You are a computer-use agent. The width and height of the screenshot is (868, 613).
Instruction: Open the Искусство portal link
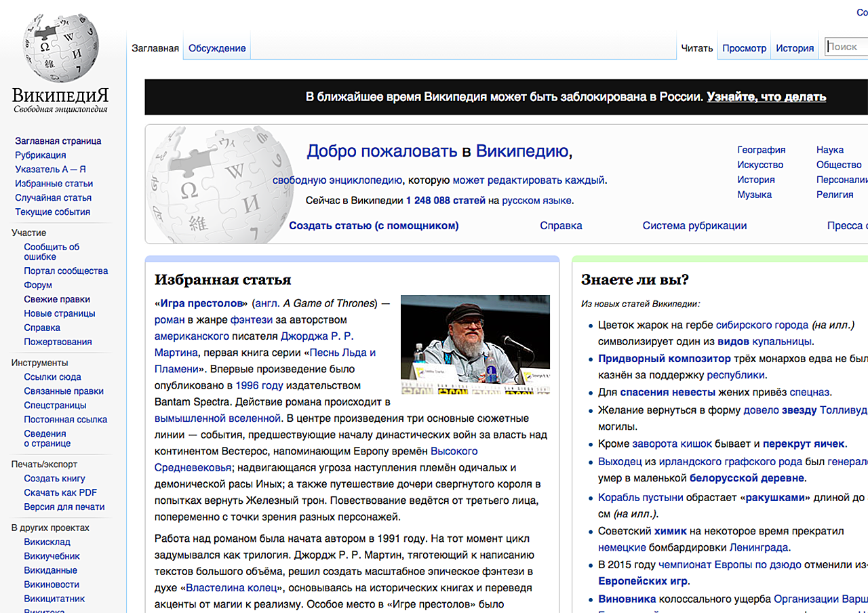[760, 165]
